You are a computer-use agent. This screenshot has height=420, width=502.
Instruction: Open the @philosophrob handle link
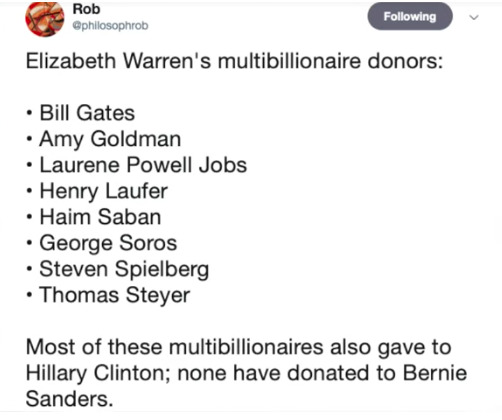(110, 26)
